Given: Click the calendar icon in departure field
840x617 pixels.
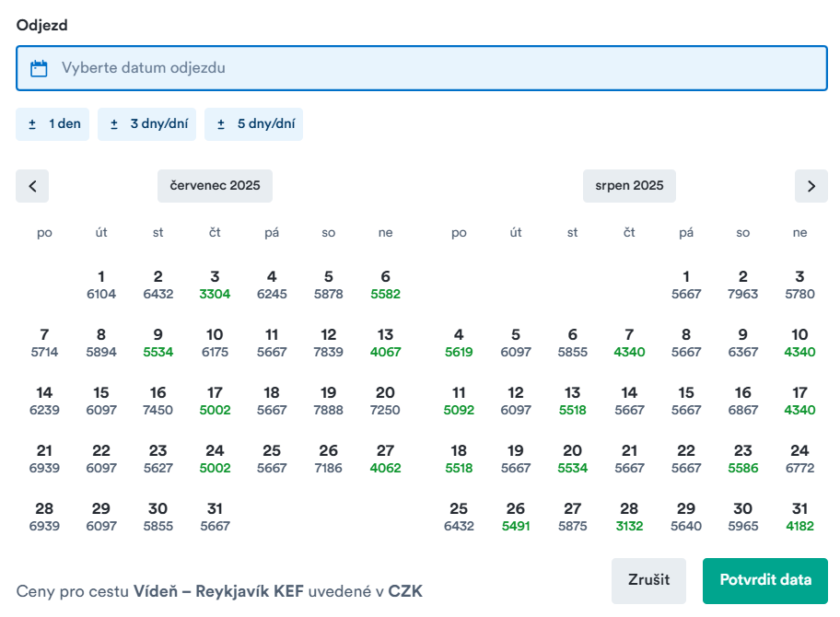Looking at the screenshot, I should point(39,68).
